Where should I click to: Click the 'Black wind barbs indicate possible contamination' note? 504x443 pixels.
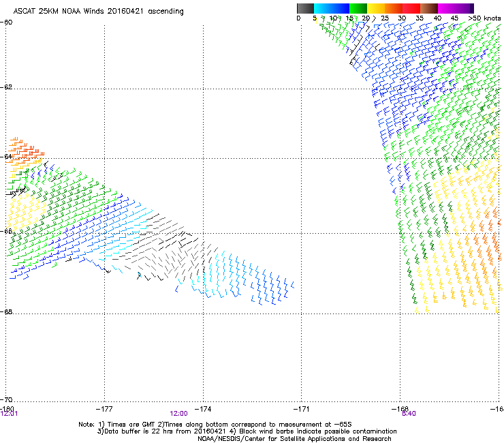[313, 431]
